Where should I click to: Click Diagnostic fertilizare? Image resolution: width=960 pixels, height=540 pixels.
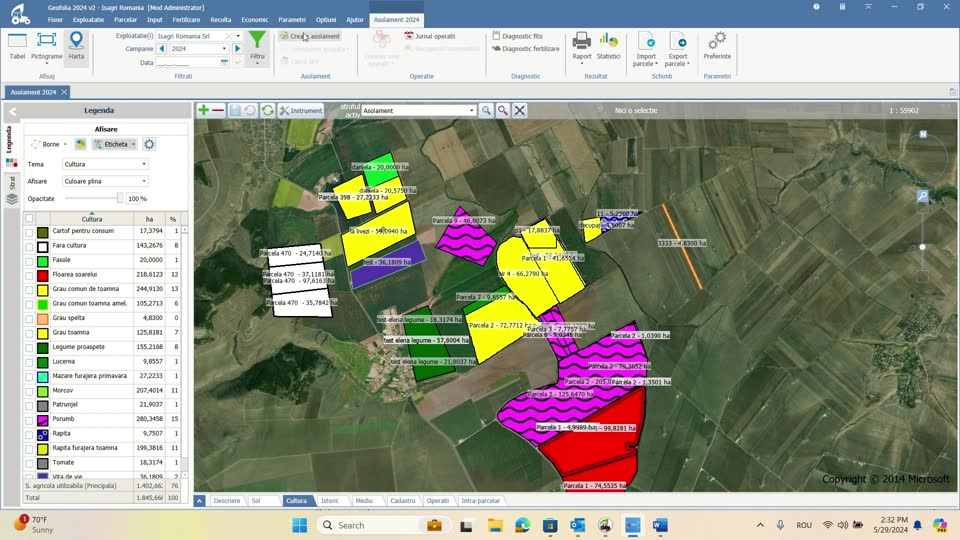pyautogui.click(x=526, y=48)
